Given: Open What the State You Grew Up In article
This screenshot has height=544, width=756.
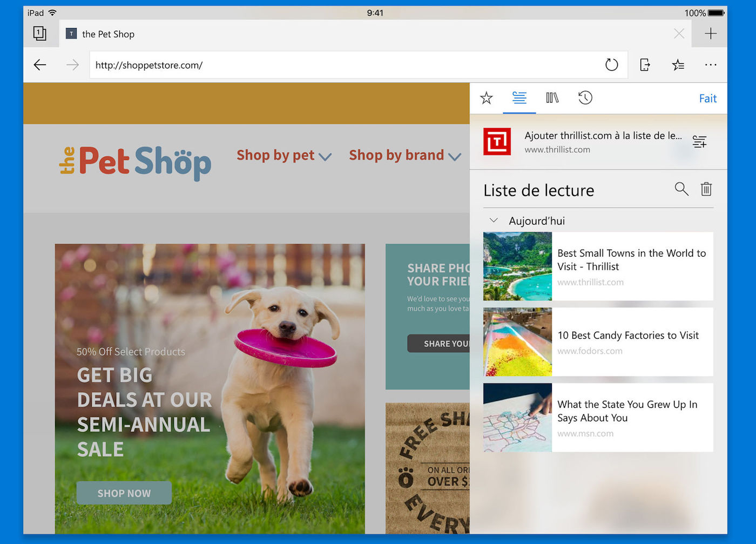Looking at the screenshot, I should click(598, 418).
